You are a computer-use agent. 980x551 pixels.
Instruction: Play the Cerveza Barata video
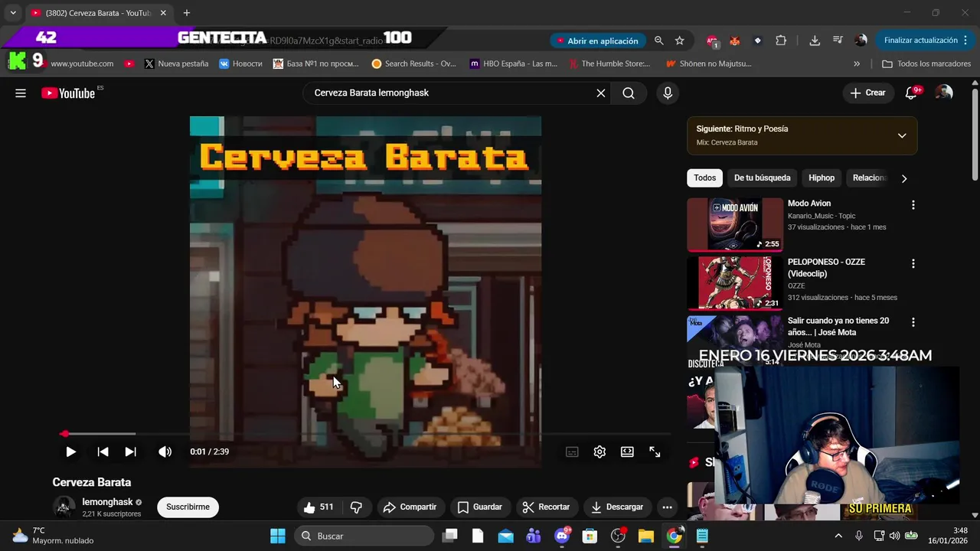coord(70,452)
